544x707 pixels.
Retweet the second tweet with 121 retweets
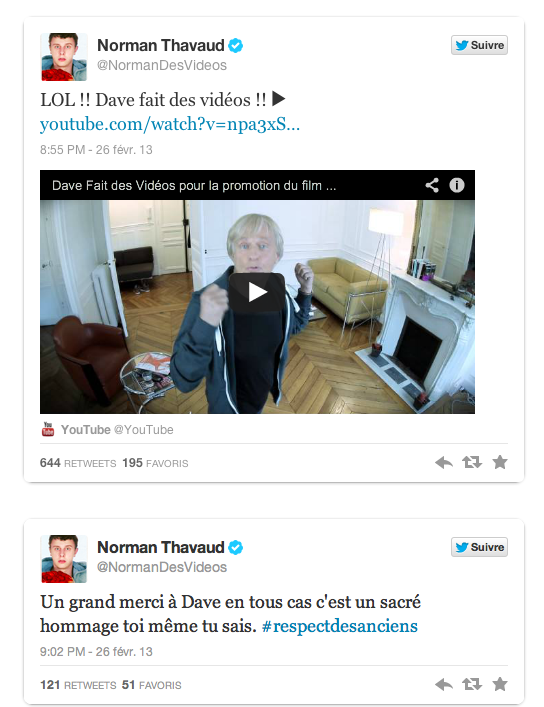point(472,684)
